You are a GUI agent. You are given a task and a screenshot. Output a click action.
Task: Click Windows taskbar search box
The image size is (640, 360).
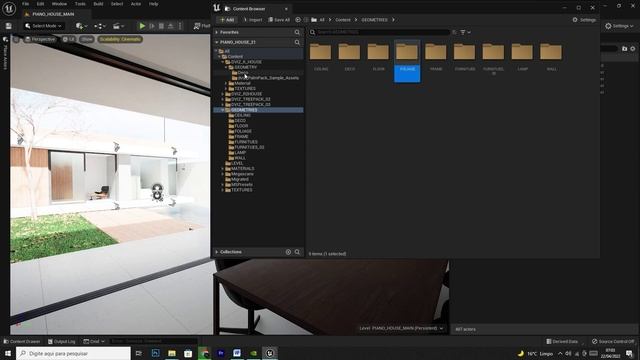click(73, 353)
